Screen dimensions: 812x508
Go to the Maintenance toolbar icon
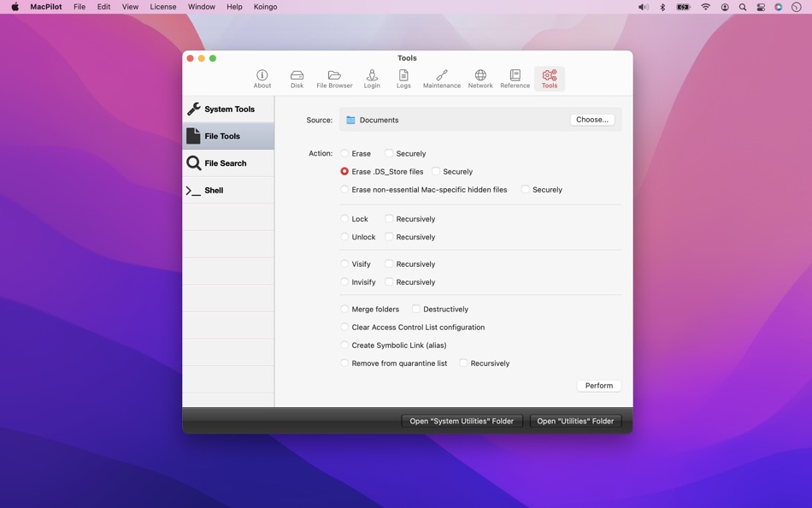442,79
